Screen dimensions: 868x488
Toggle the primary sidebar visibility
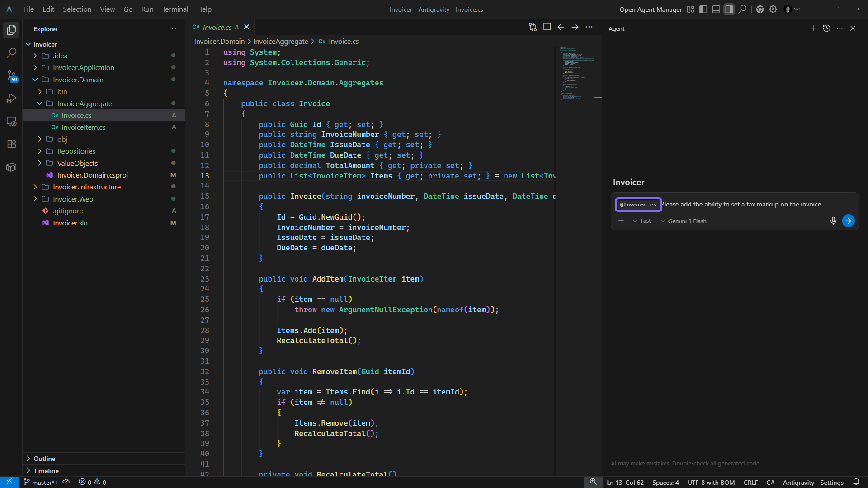coord(703,9)
